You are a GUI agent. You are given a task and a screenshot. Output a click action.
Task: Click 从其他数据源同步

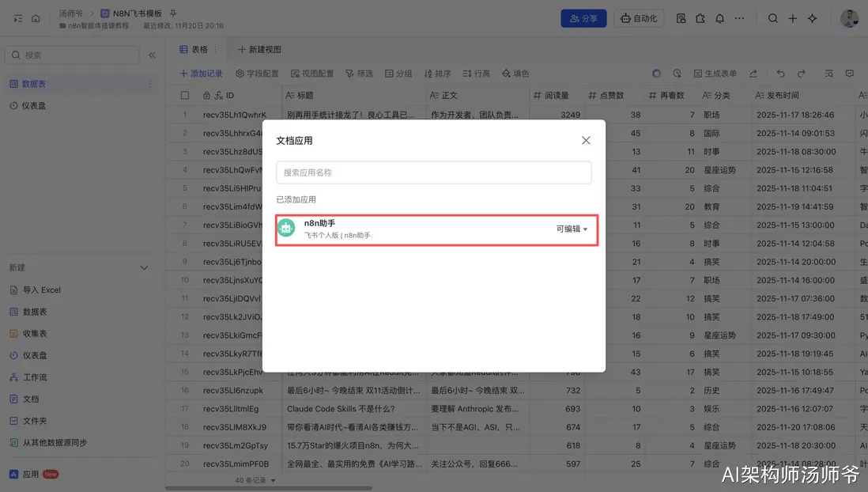[x=48, y=443]
